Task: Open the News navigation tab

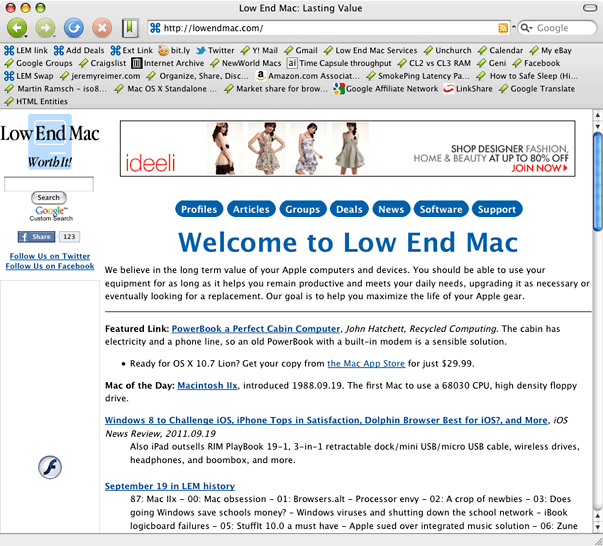Action: pos(391,209)
